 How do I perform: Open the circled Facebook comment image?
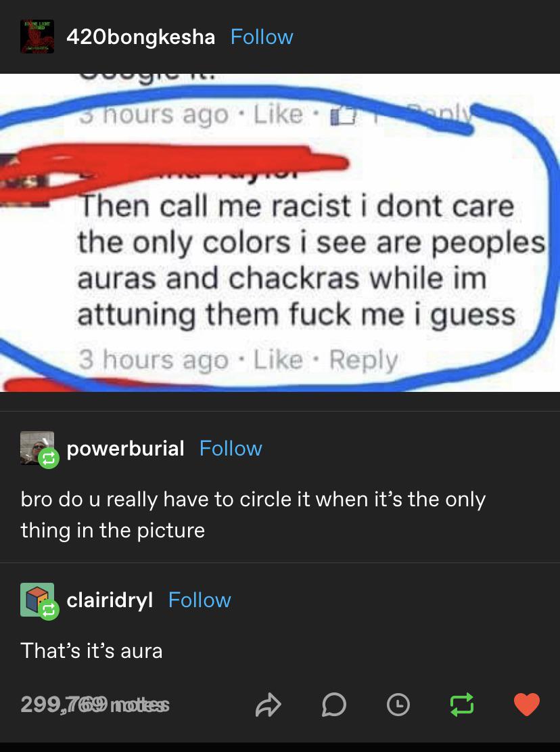pos(280,233)
